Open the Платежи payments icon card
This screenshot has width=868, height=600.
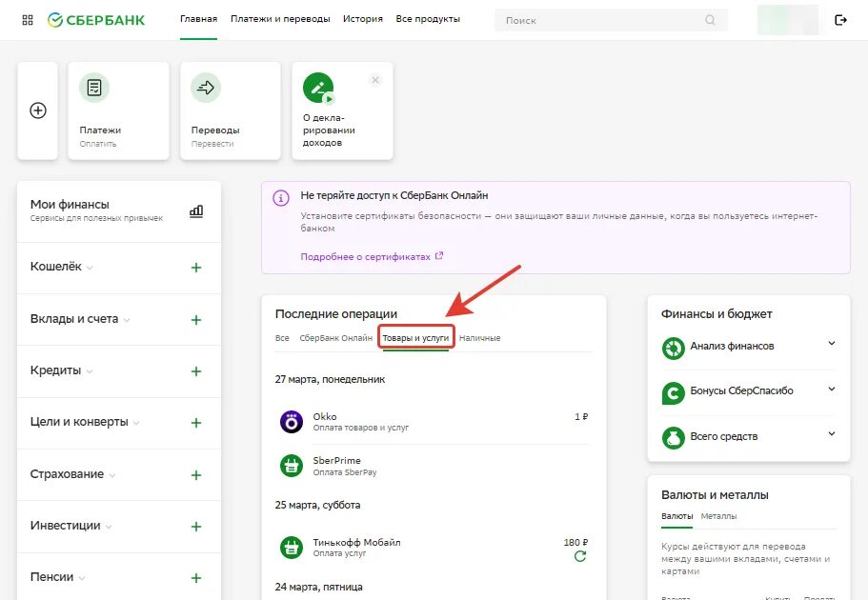click(94, 88)
